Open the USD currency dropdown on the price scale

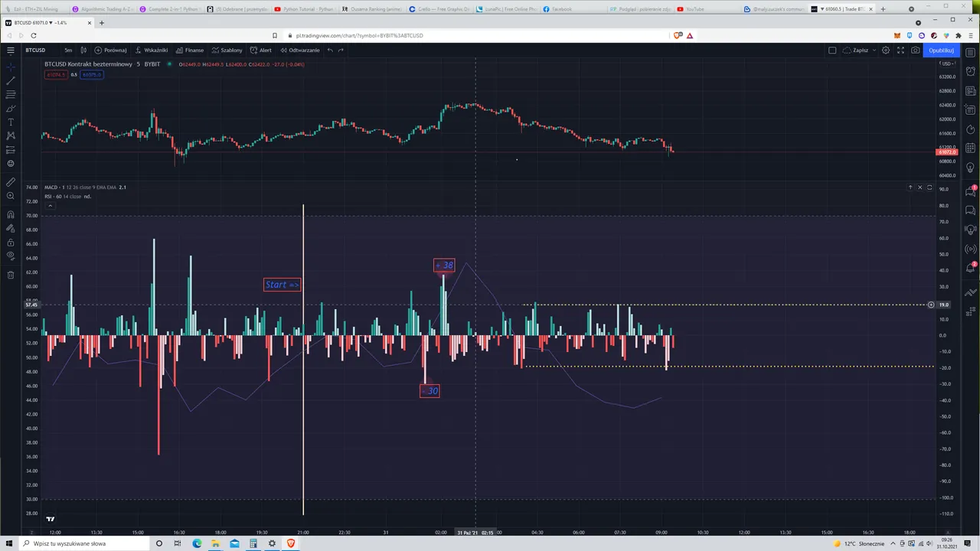tap(949, 64)
